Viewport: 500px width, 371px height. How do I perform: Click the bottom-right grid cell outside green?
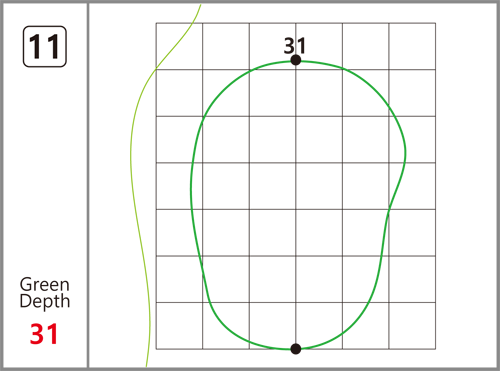point(412,326)
